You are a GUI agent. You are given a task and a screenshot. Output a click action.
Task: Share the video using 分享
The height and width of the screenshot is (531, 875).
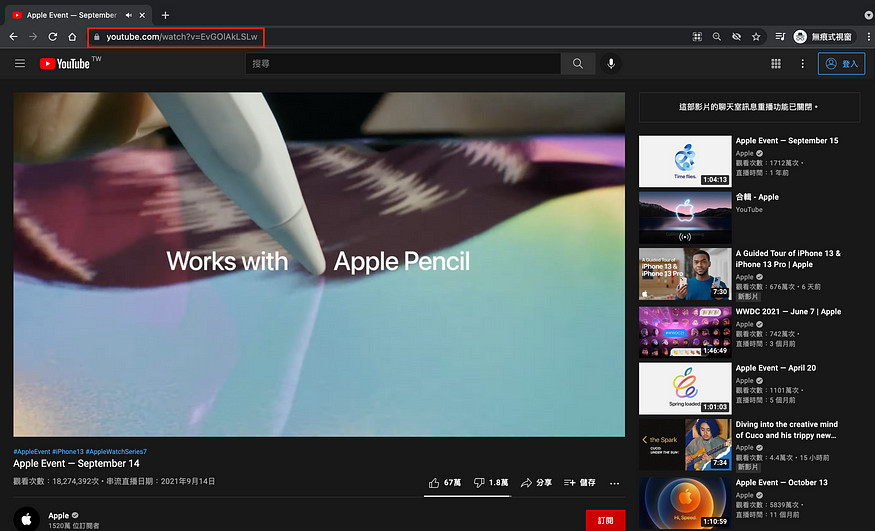tap(536, 483)
